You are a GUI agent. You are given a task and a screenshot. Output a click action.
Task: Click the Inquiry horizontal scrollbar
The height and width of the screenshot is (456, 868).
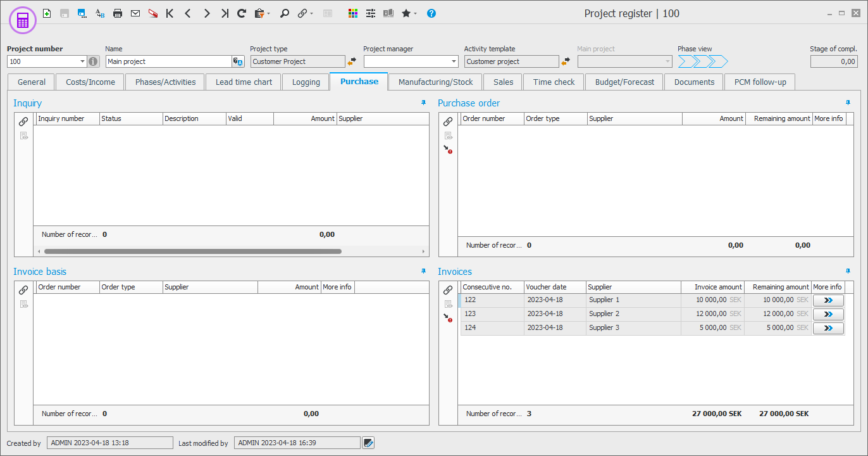(193, 251)
